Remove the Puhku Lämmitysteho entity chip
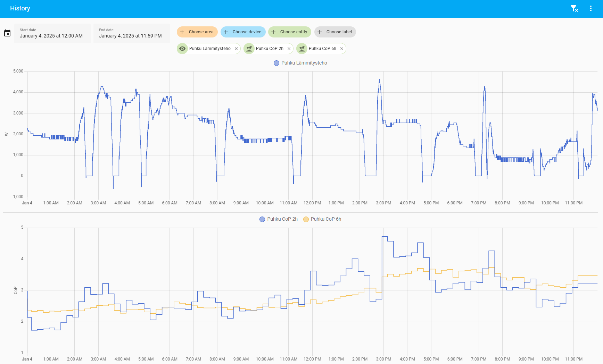 coord(236,49)
